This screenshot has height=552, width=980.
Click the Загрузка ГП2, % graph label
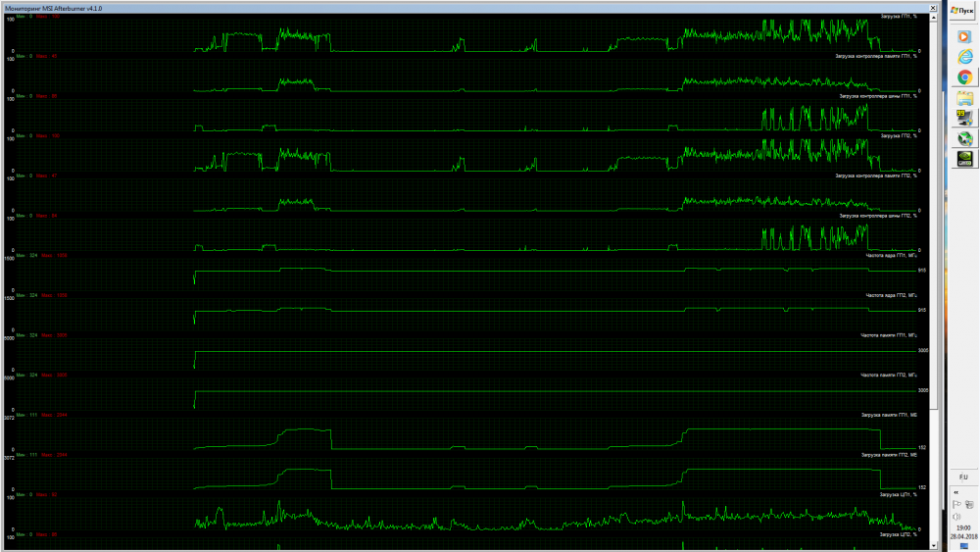tap(898, 135)
